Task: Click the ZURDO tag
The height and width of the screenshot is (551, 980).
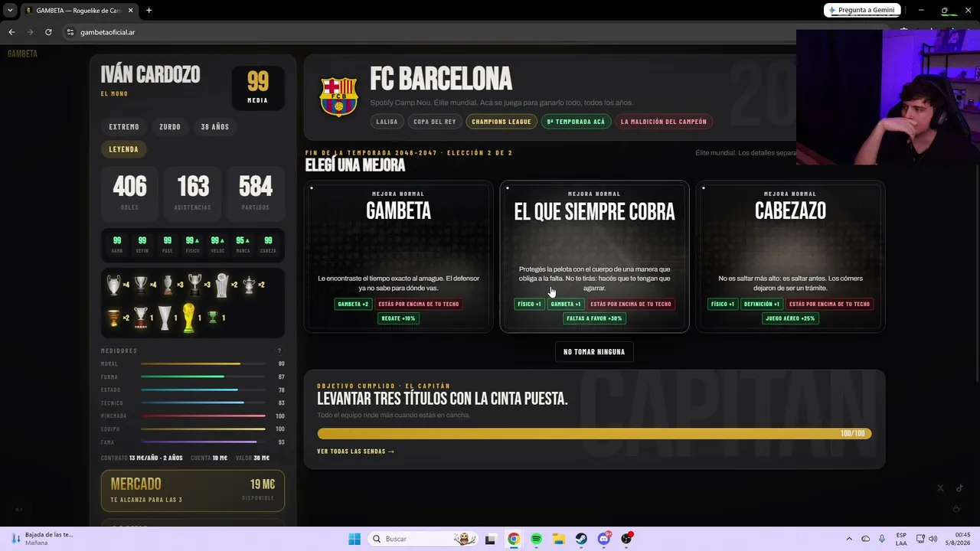Action: (x=170, y=127)
